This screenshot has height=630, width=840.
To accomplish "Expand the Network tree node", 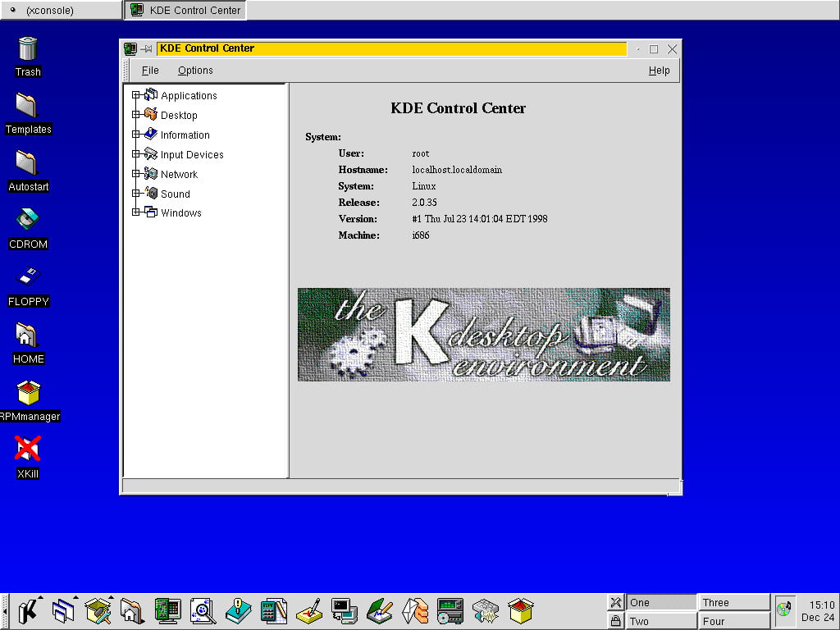I will pyautogui.click(x=135, y=174).
